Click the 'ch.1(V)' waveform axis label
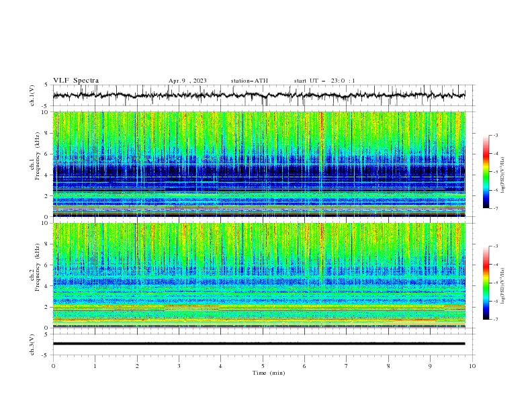 click(x=32, y=95)
